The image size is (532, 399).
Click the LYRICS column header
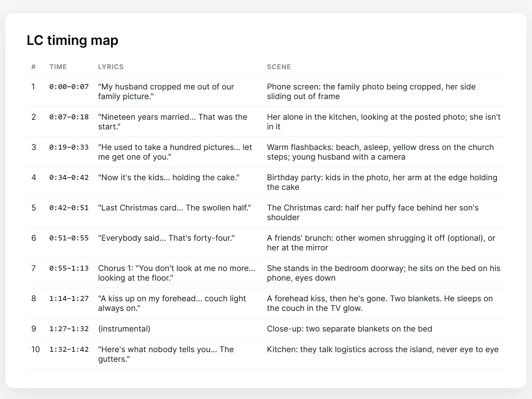tap(111, 67)
